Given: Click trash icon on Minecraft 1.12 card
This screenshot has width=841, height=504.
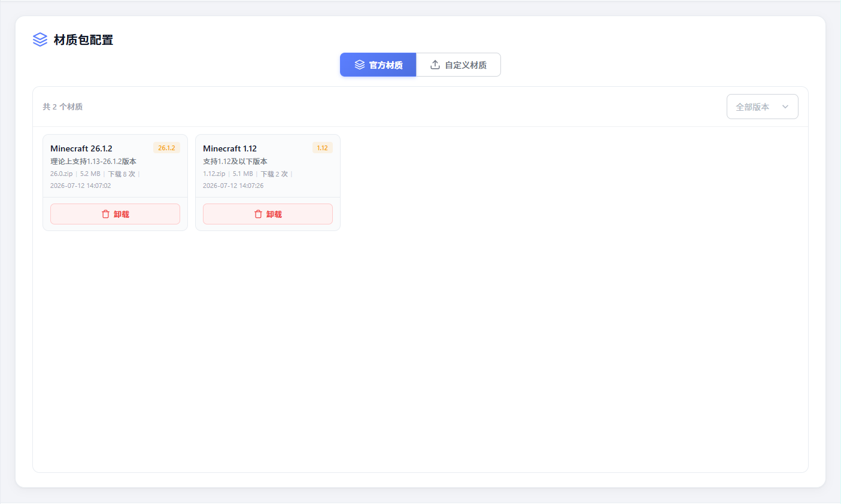Looking at the screenshot, I should [x=259, y=214].
